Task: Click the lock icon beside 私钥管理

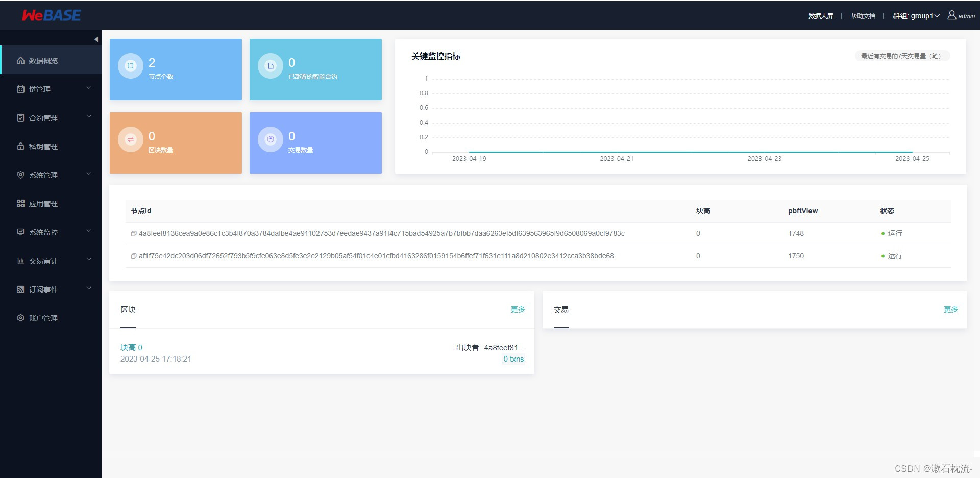Action: click(20, 147)
